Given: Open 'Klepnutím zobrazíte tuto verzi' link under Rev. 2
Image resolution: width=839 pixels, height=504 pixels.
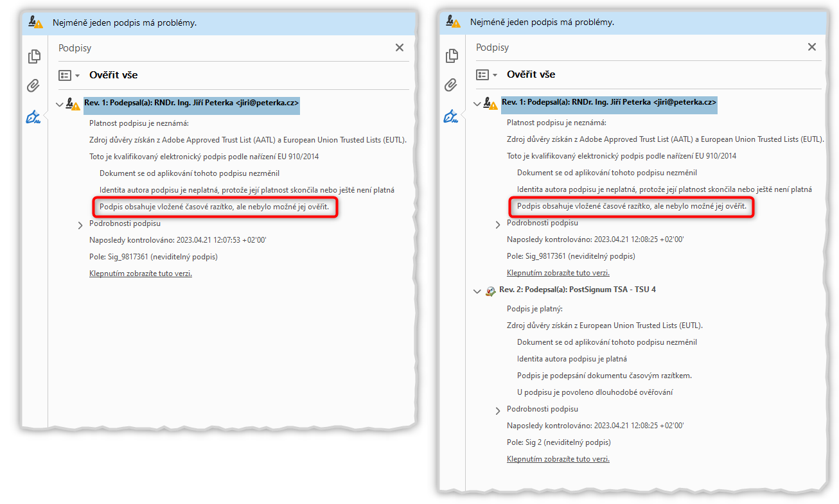Looking at the screenshot, I should (x=558, y=459).
